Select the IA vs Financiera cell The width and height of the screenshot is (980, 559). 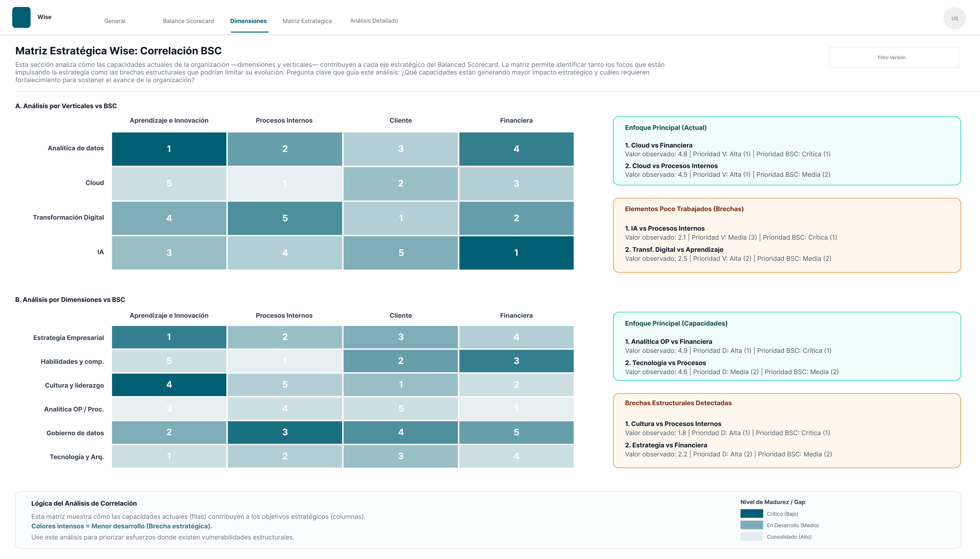coord(516,253)
